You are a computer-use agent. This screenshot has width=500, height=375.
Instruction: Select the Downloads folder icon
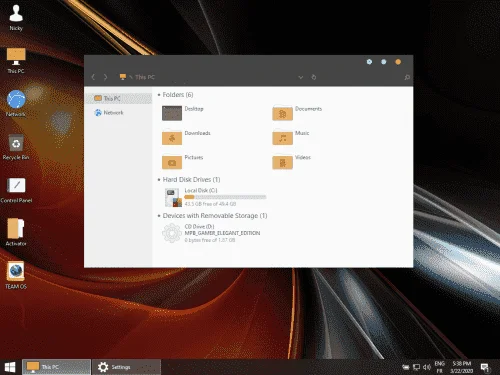click(172, 137)
